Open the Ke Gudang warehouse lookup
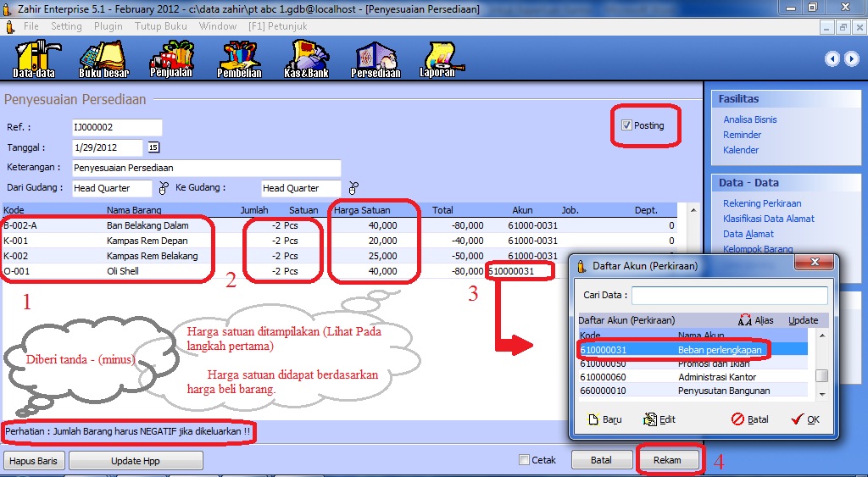The width and height of the screenshot is (868, 477). (x=353, y=187)
